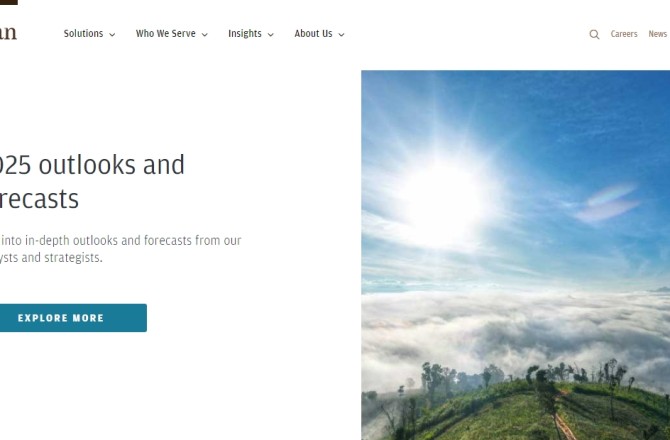
Task: Click the bright sun in hero photo
Action: pos(440,201)
